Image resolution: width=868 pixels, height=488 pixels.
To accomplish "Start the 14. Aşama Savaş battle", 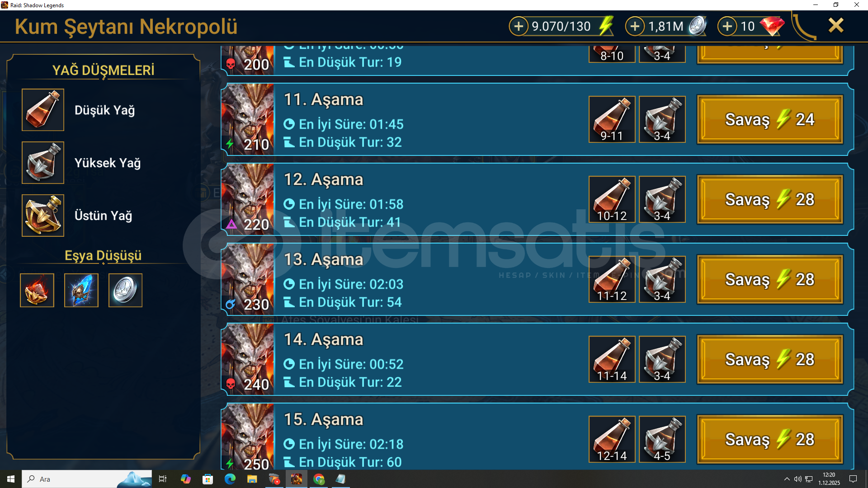I will pyautogui.click(x=770, y=359).
